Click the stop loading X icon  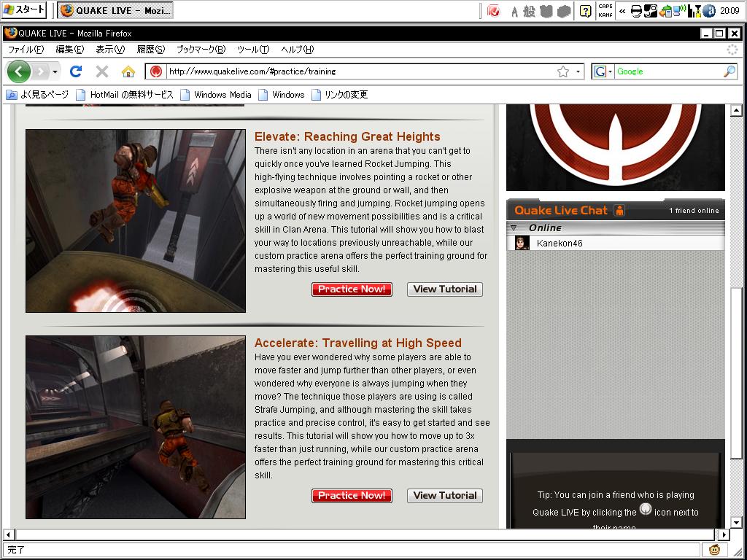tap(102, 71)
